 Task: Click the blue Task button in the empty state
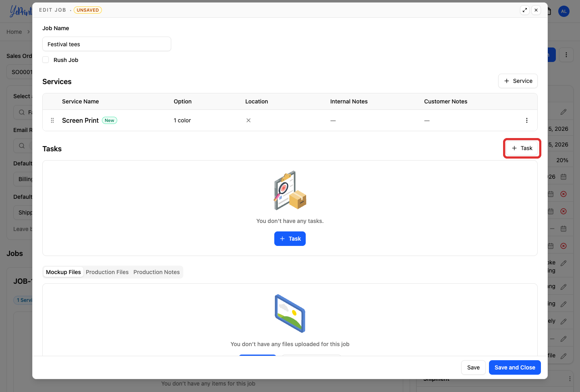click(290, 239)
